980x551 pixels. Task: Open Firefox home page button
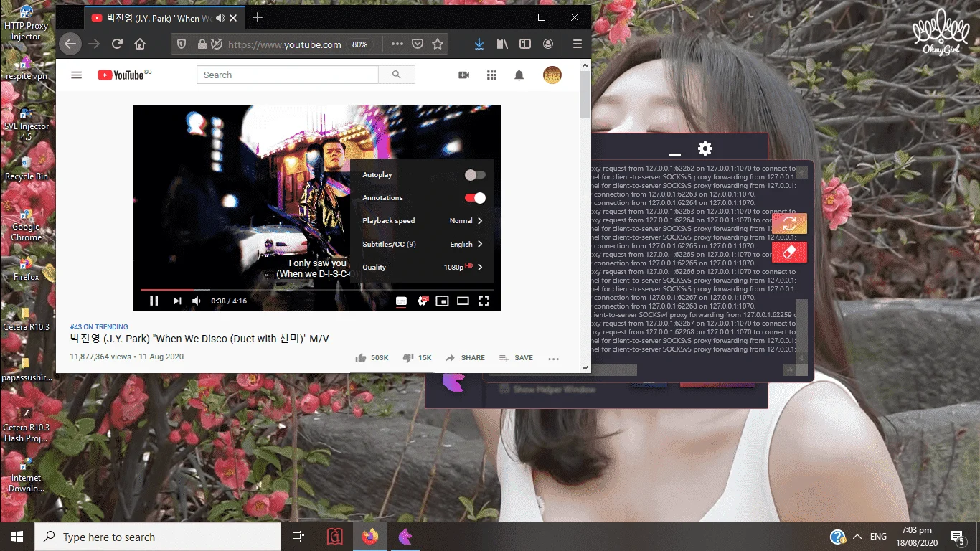point(140,44)
